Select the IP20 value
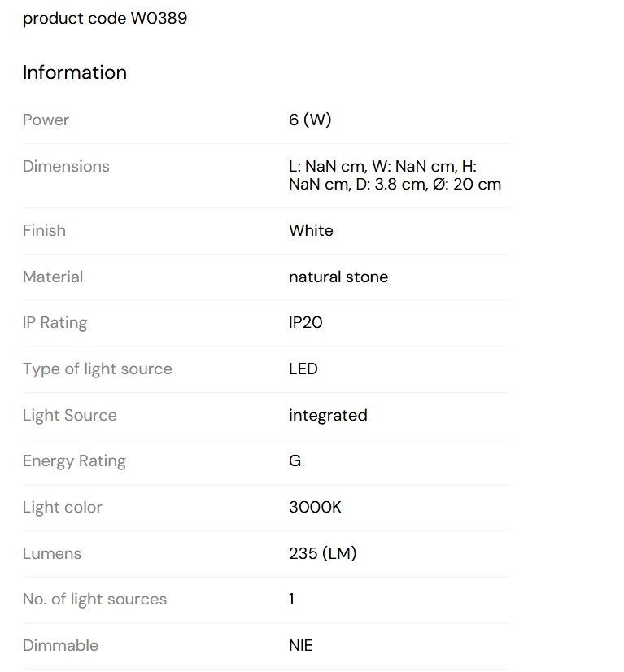This screenshot has width=624, height=672. tap(306, 322)
